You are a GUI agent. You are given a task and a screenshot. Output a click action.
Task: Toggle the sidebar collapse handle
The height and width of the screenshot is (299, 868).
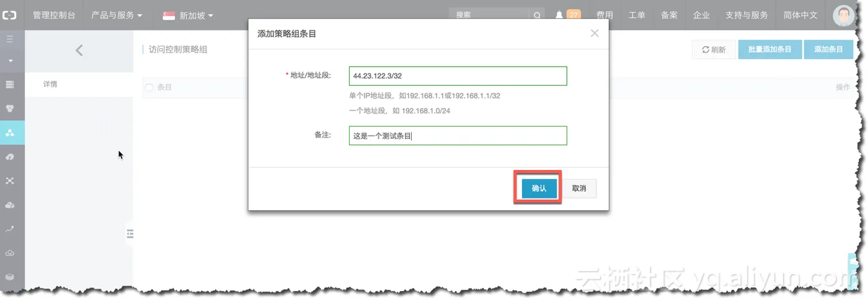tap(130, 234)
